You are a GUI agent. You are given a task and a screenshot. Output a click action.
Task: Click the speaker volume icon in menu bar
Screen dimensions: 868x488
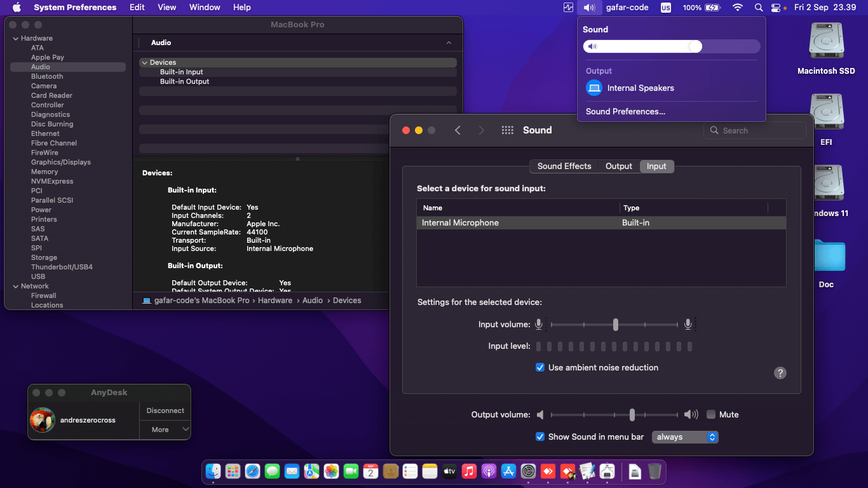[x=589, y=8]
